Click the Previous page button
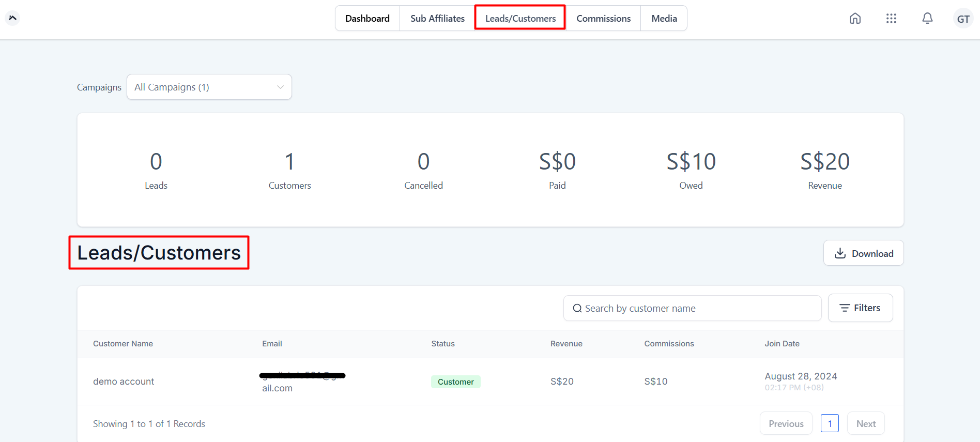Image resolution: width=980 pixels, height=442 pixels. (x=786, y=424)
